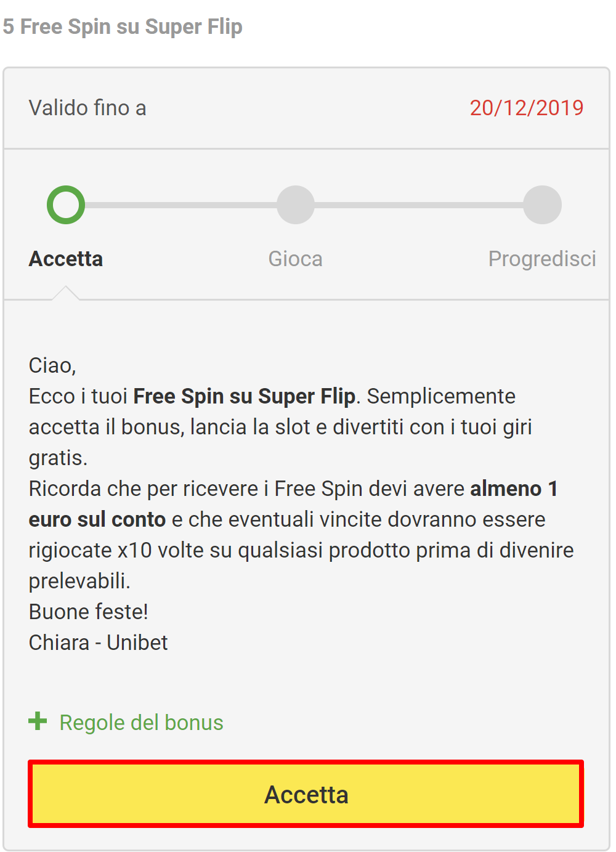
Task: Click the small pointer notch under Accetta
Action: [66, 293]
